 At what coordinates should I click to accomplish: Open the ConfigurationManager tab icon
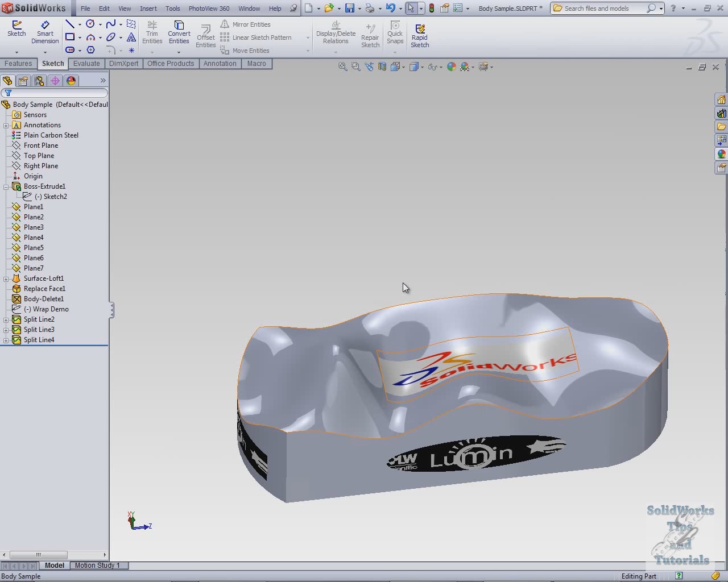pos(39,81)
